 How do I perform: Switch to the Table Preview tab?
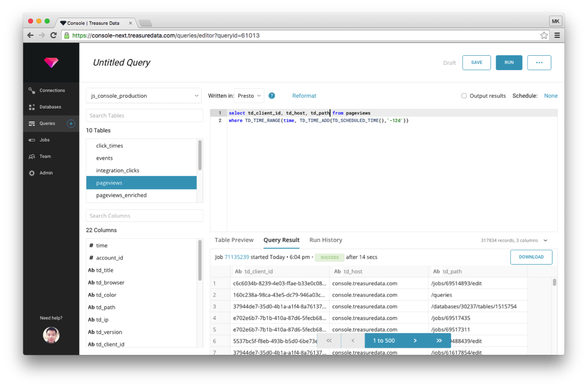(234, 240)
